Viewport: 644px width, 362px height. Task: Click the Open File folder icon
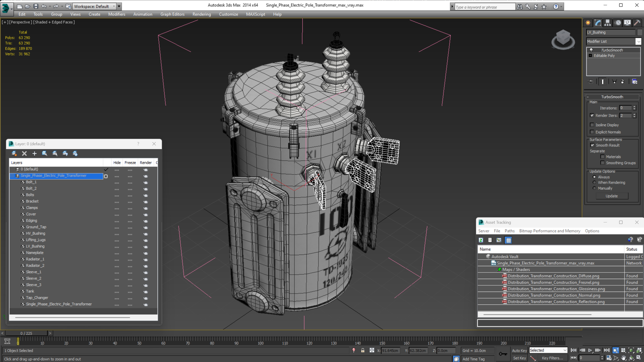pyautogui.click(x=28, y=6)
